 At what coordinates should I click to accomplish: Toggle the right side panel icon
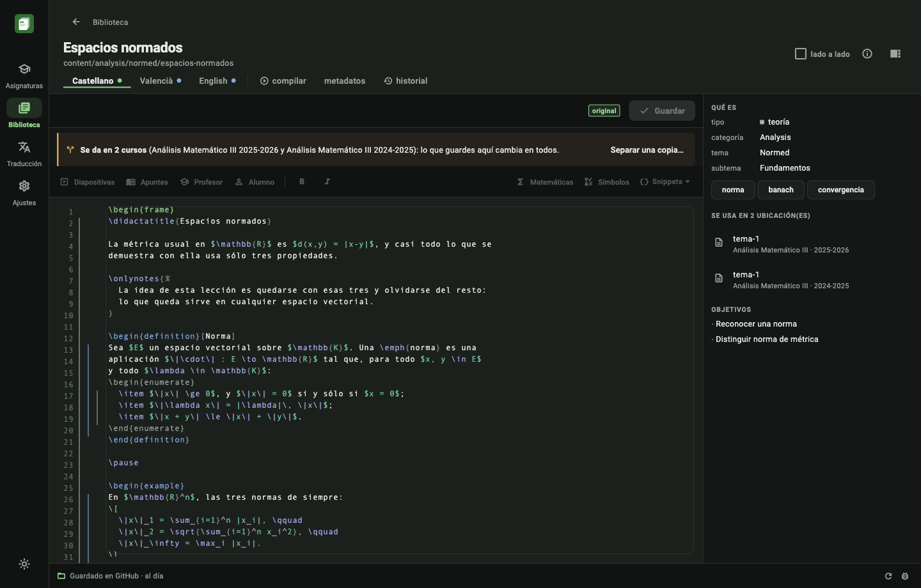point(895,54)
